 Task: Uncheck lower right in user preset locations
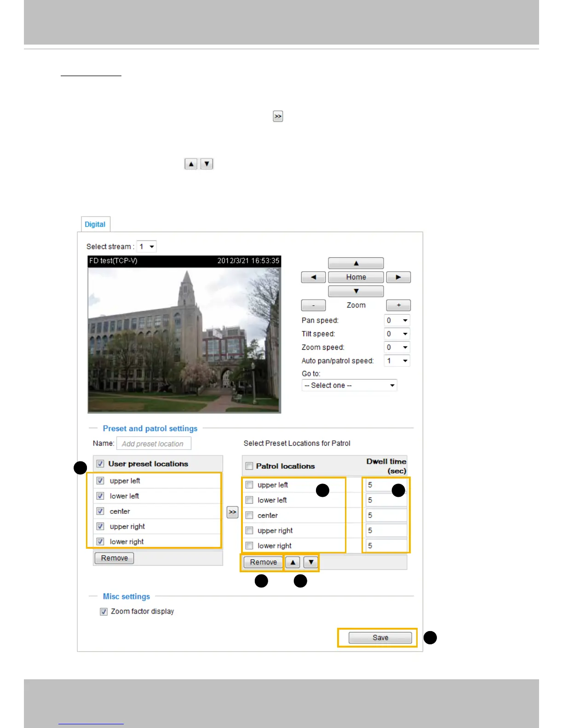pos(100,541)
